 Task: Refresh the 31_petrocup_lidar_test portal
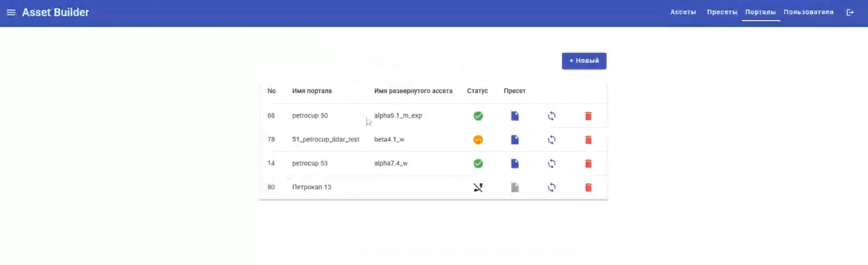552,140
